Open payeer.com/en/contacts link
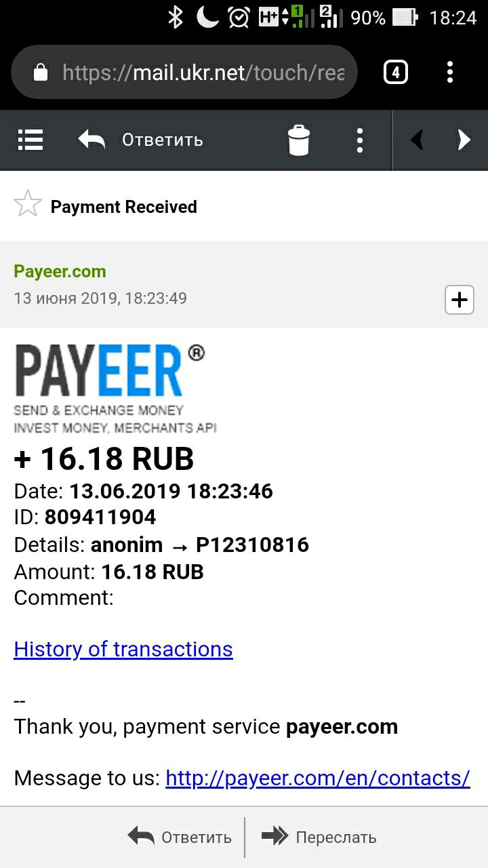 pyautogui.click(x=318, y=778)
